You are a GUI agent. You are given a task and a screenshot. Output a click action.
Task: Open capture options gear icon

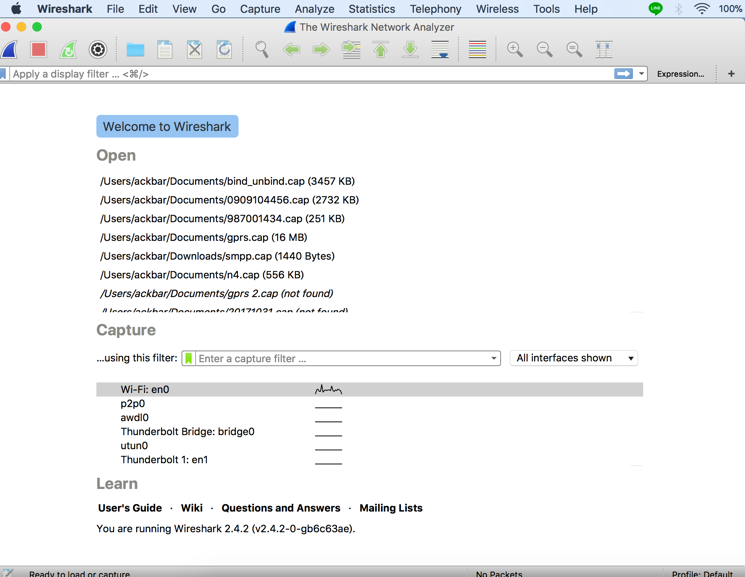coord(98,49)
